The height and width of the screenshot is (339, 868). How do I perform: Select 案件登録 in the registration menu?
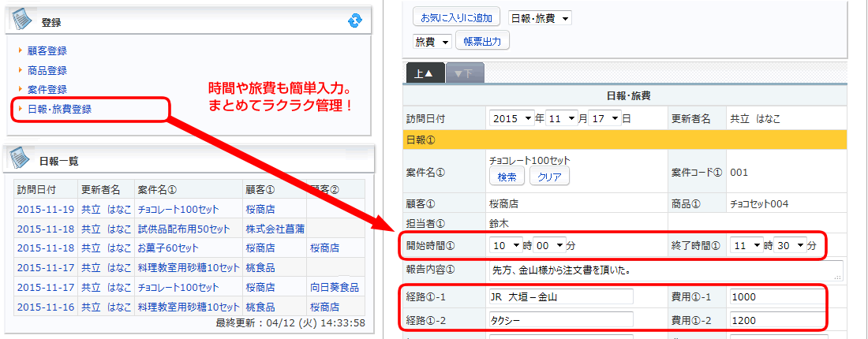(47, 90)
